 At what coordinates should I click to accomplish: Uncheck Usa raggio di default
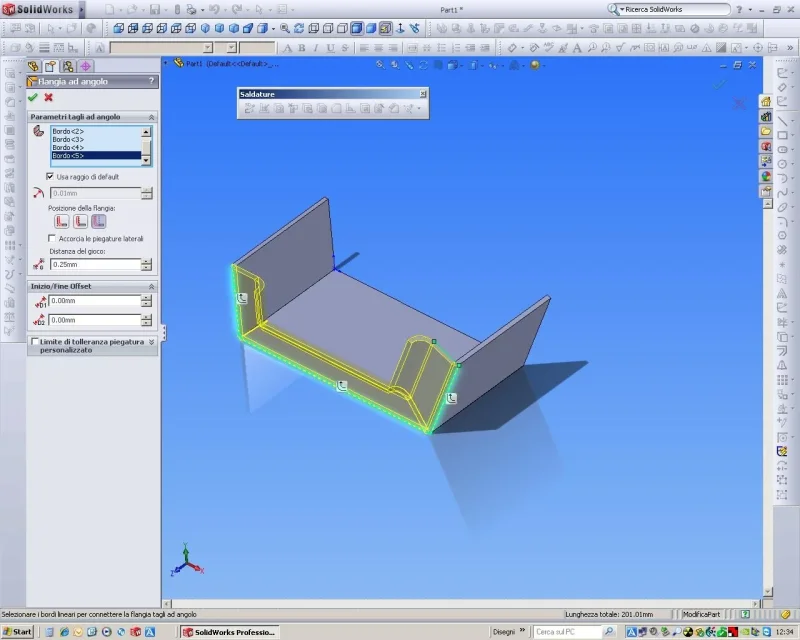tap(50, 177)
